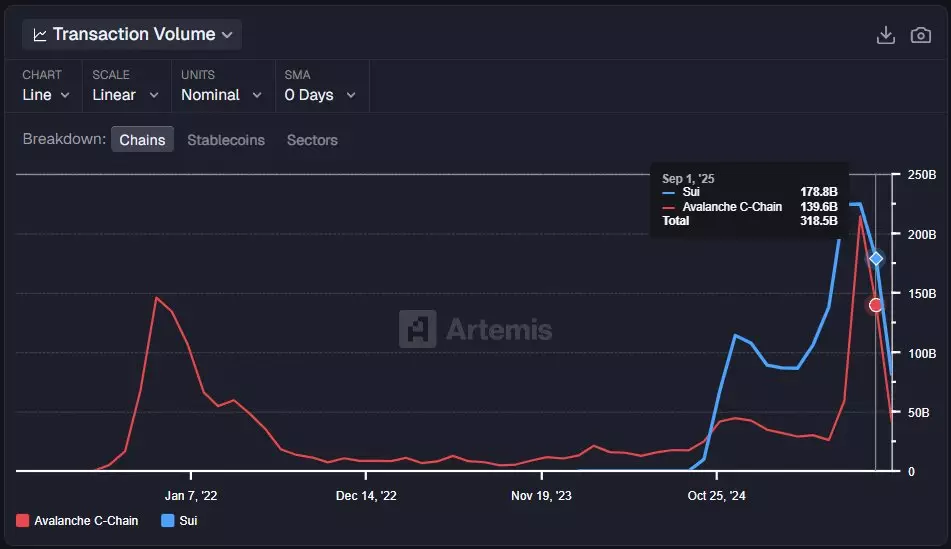The width and height of the screenshot is (951, 549).
Task: Download the chart data
Action: [885, 35]
